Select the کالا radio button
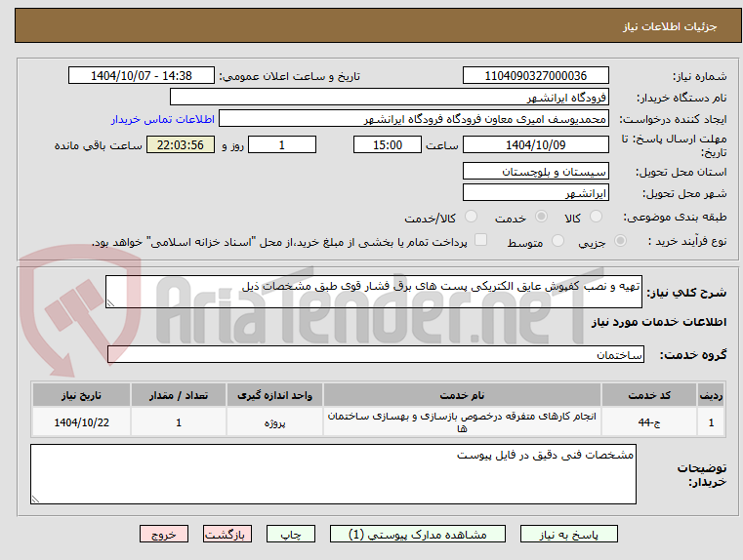Viewport: 743px width, 560px height. [x=596, y=217]
